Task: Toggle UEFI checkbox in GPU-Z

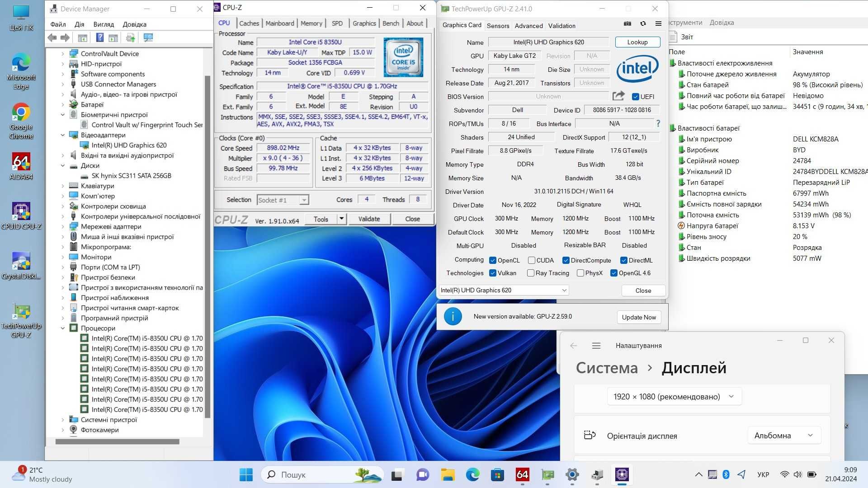Action: (x=635, y=97)
